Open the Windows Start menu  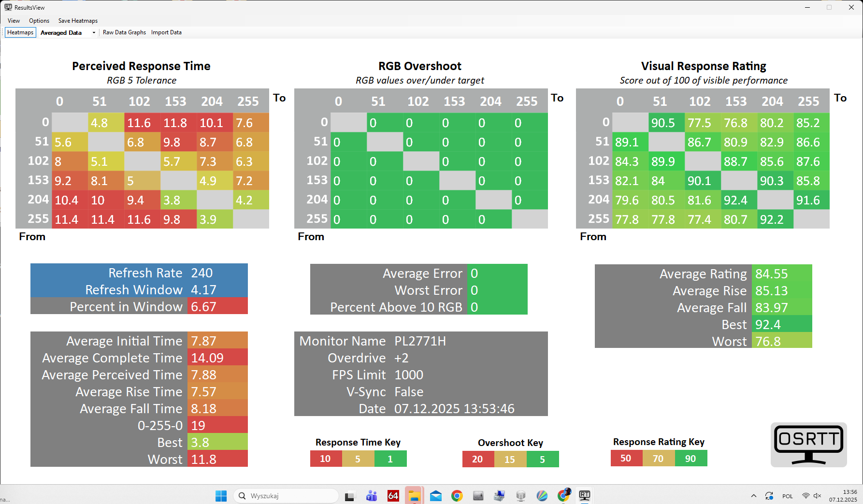221,496
